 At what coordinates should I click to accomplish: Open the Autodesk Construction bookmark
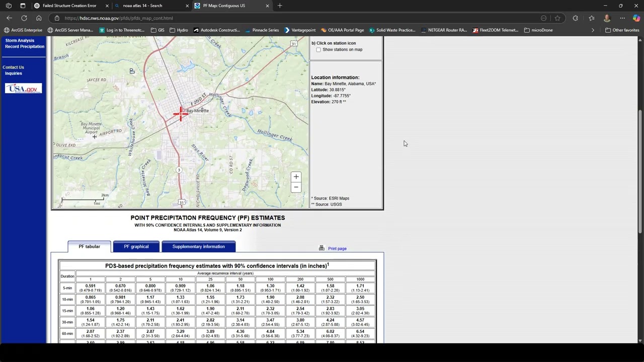[x=217, y=30]
